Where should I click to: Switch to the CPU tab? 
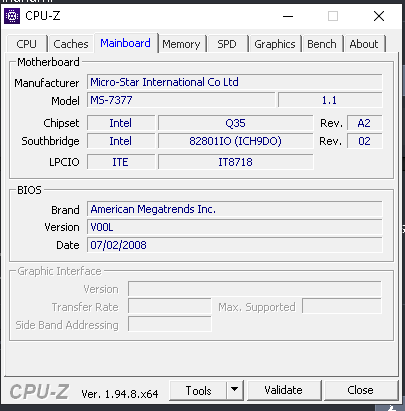coord(27,44)
